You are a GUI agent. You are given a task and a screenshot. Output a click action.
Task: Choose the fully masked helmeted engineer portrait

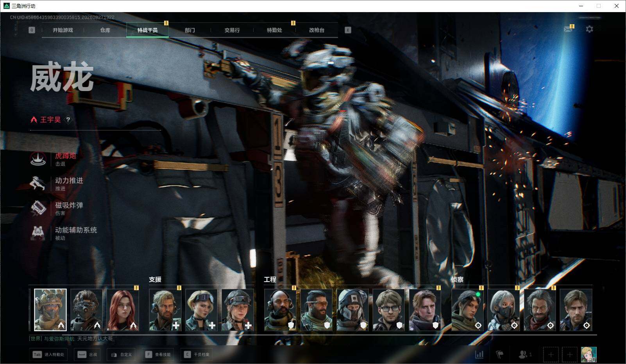(x=352, y=310)
